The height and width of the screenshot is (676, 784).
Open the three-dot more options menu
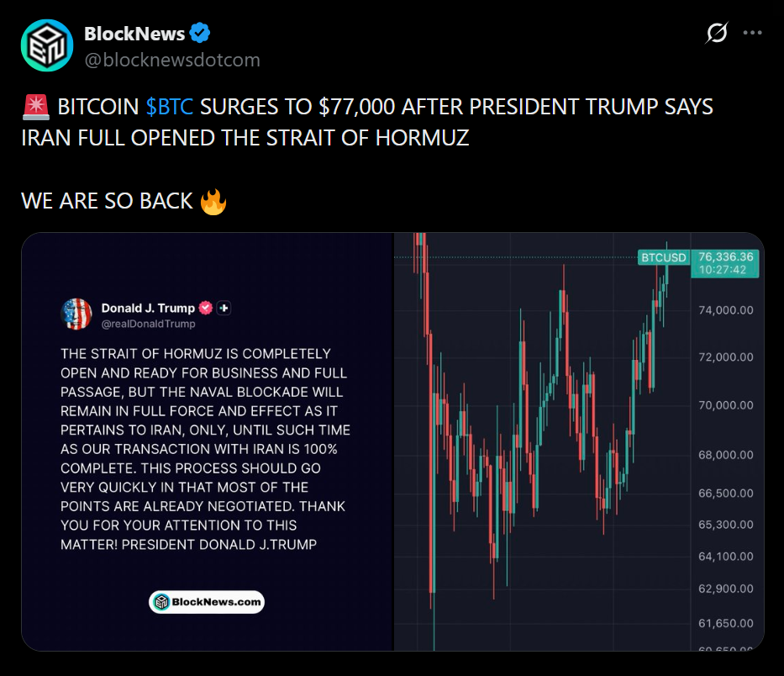pyautogui.click(x=754, y=34)
